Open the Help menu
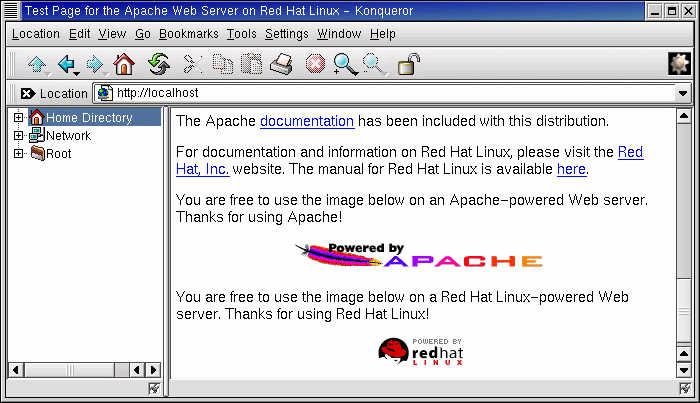 click(x=383, y=34)
